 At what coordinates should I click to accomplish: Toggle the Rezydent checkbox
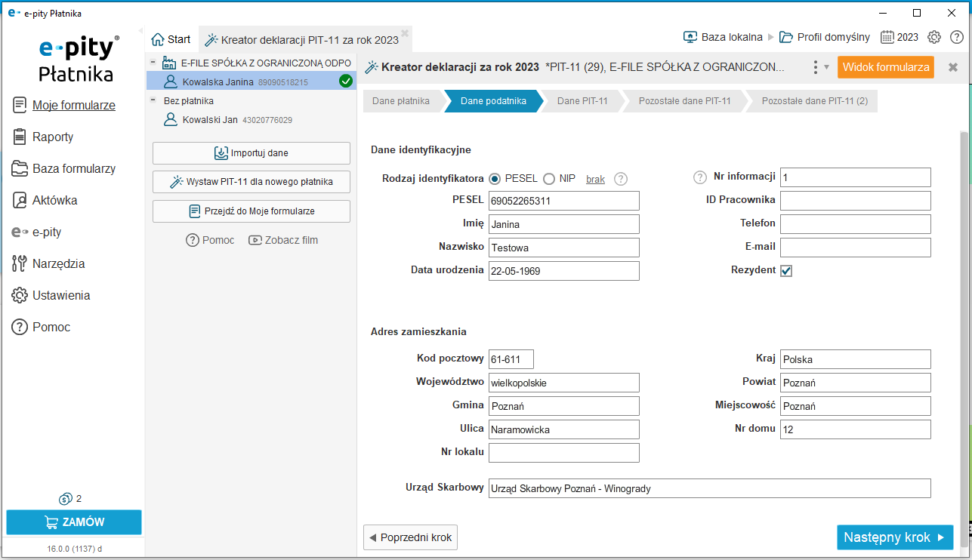click(x=786, y=271)
